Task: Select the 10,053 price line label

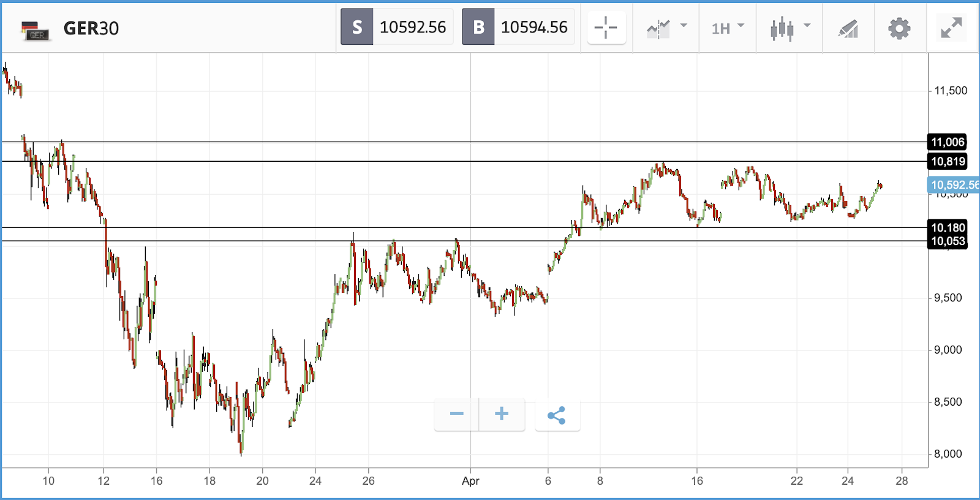Action: coord(948,241)
